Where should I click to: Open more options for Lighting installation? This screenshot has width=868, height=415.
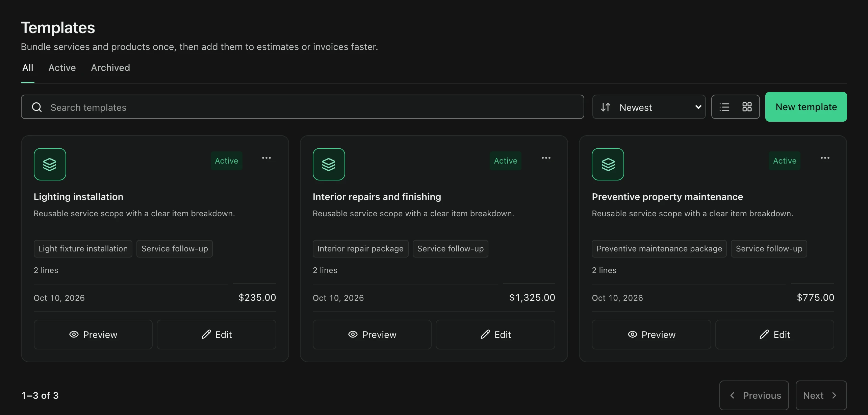pyautogui.click(x=266, y=158)
